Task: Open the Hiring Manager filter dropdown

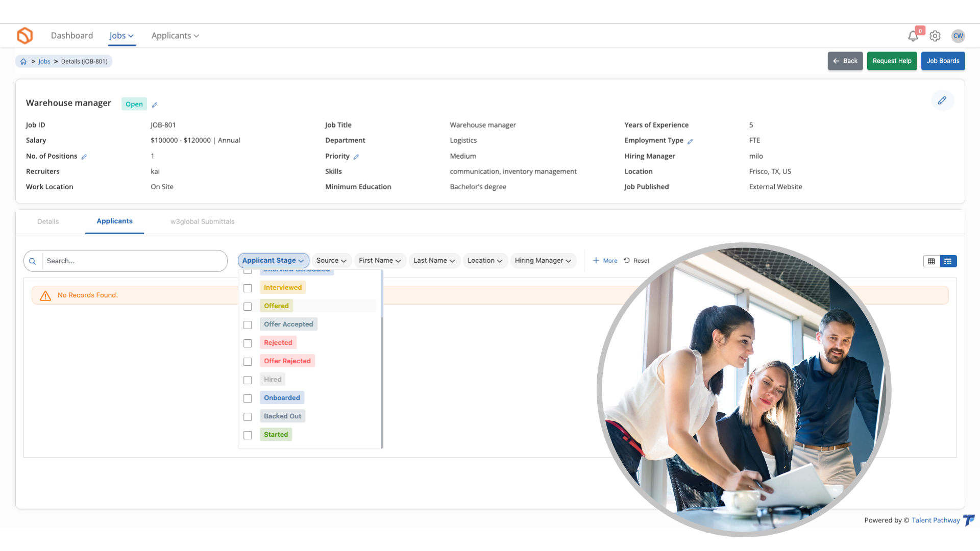Action: pos(543,261)
